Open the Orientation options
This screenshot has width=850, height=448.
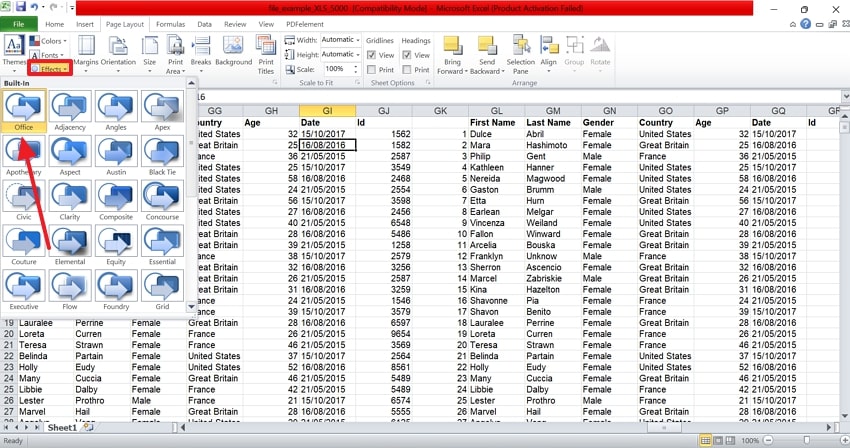[x=118, y=53]
